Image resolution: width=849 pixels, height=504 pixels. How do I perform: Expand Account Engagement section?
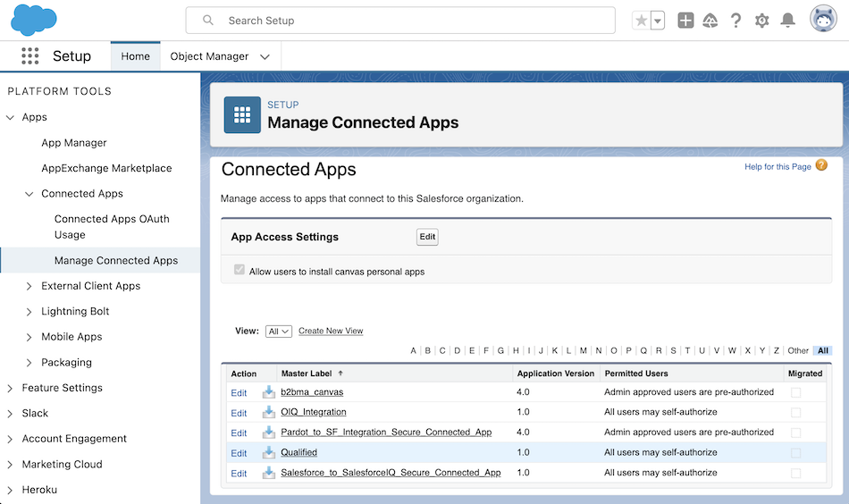10,439
